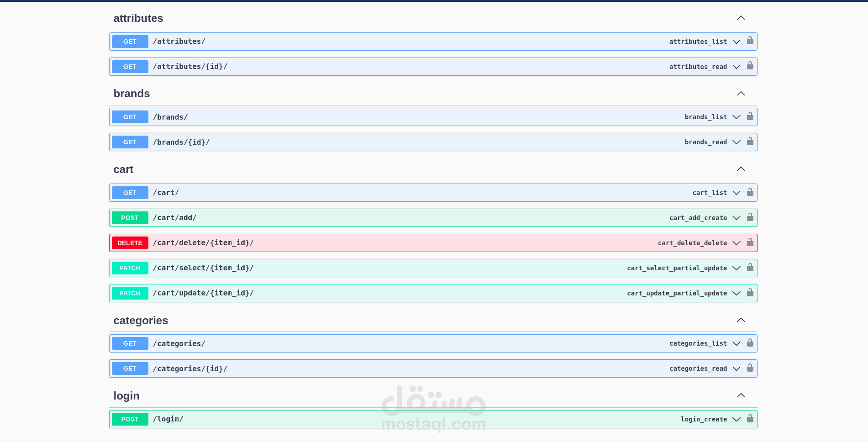The height and width of the screenshot is (442, 868).
Task: Click the lock icon for attributes_read
Action: pyautogui.click(x=750, y=66)
